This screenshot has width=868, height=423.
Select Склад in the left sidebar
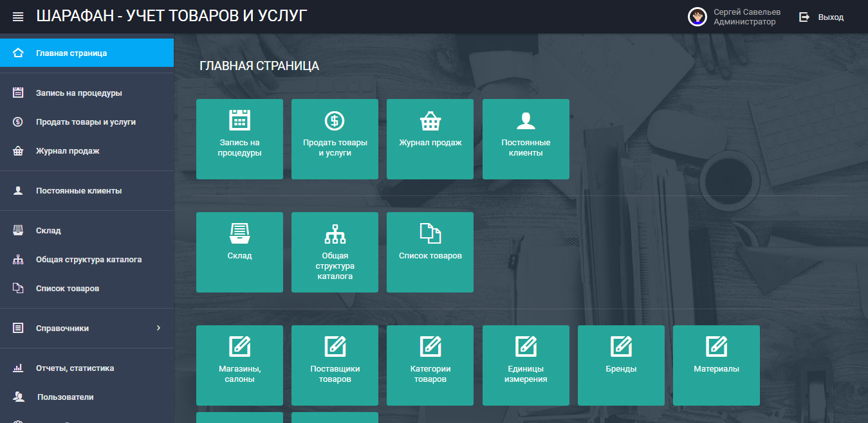48,231
